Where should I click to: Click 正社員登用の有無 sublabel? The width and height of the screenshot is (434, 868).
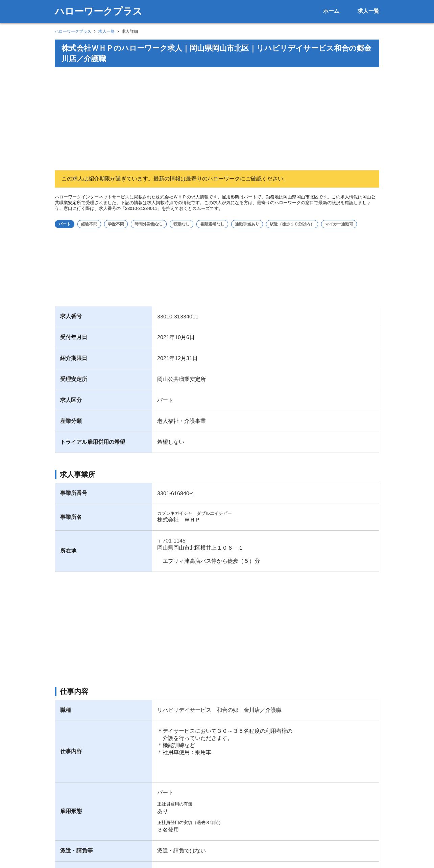(x=175, y=804)
